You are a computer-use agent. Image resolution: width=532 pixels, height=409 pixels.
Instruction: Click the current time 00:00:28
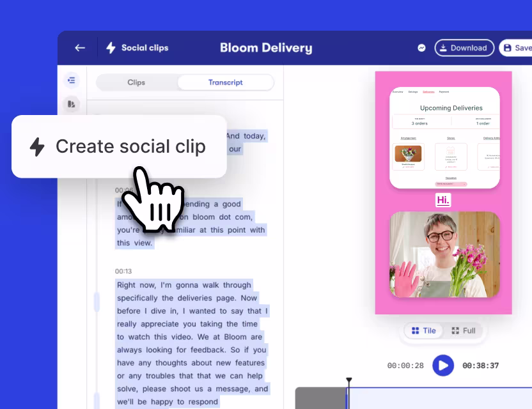tap(405, 366)
